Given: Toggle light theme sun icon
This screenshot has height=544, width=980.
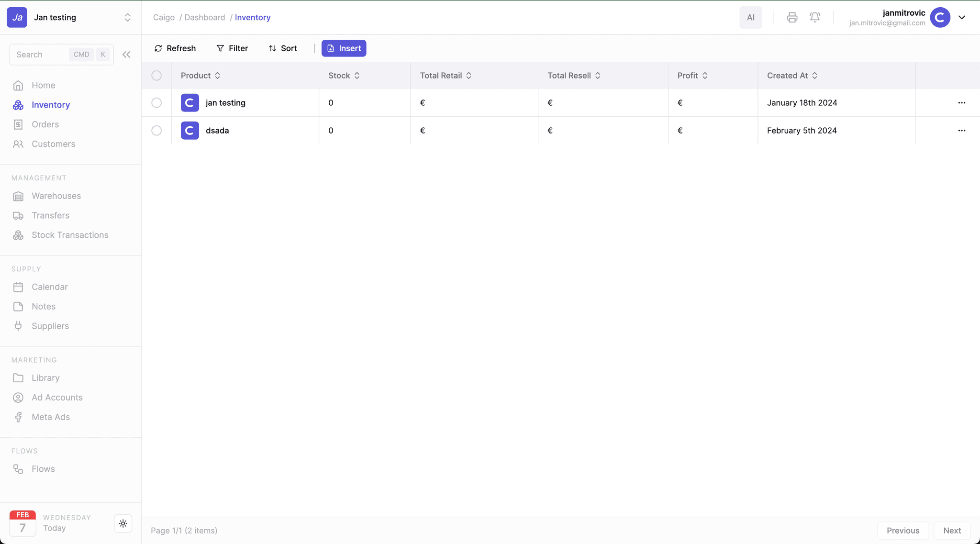Looking at the screenshot, I should click(123, 523).
